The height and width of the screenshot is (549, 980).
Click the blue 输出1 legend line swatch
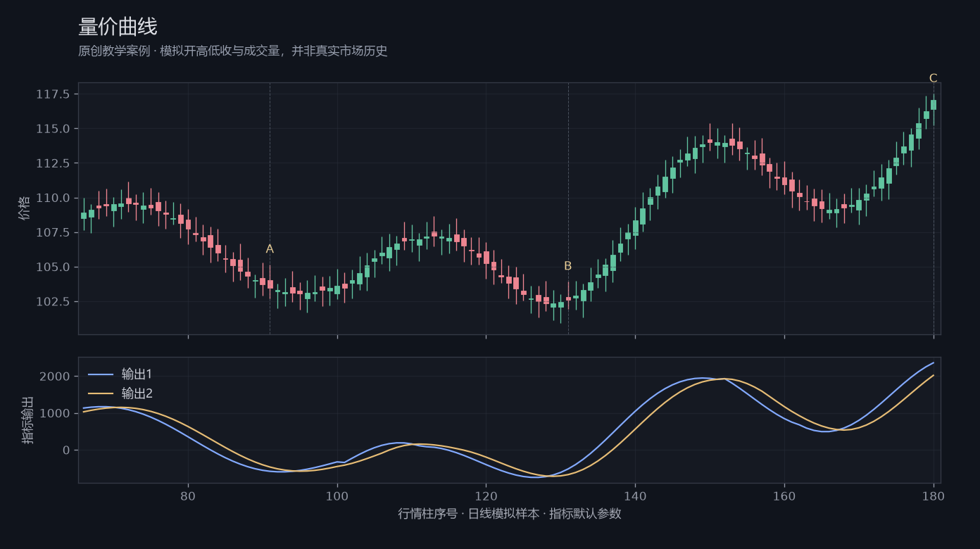pos(100,374)
